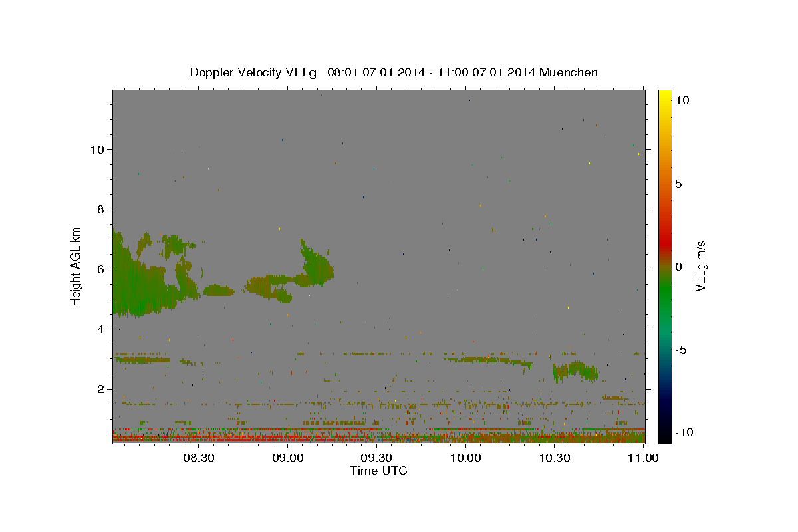Click the black bottom of the colorbar
This screenshot has height=532, width=798.
tap(665, 436)
